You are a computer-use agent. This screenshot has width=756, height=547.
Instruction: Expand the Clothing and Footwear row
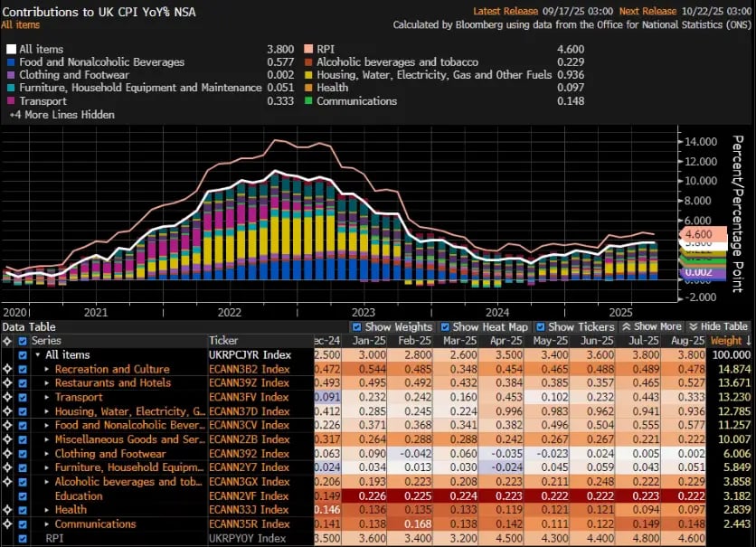pos(47,454)
